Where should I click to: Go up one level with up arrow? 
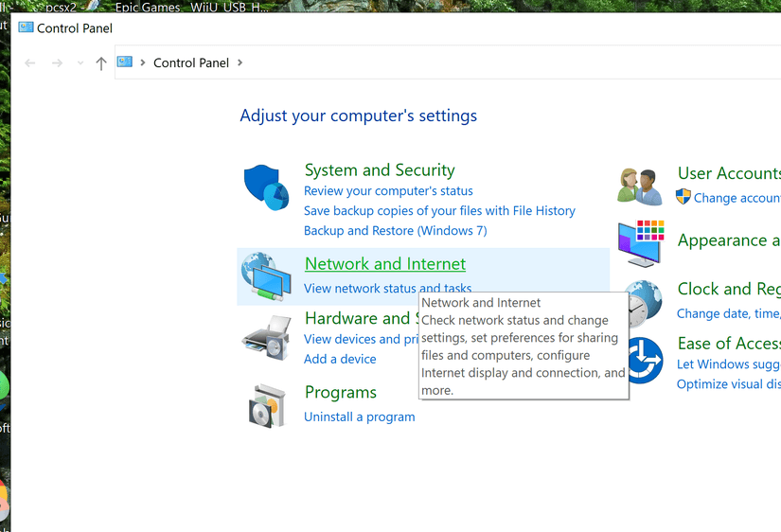(101, 63)
